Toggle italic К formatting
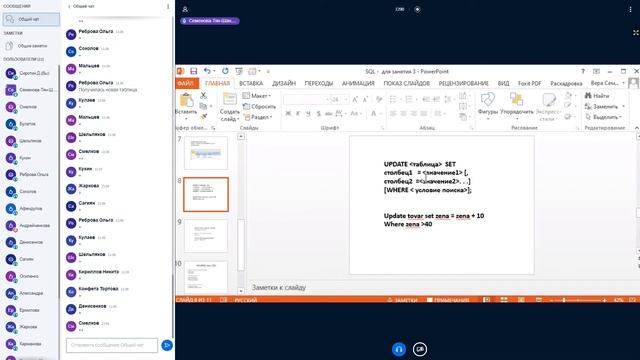This screenshot has width=640, height=360. tap(298, 113)
